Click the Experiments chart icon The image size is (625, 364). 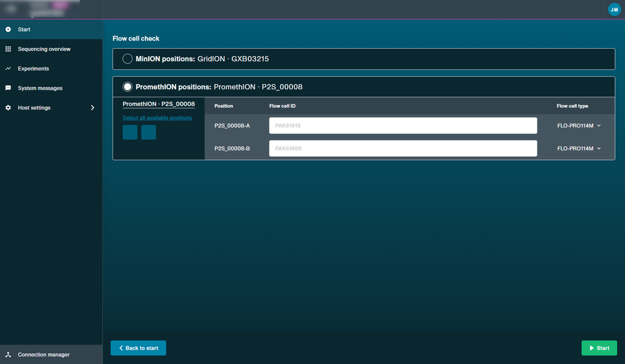click(8, 69)
